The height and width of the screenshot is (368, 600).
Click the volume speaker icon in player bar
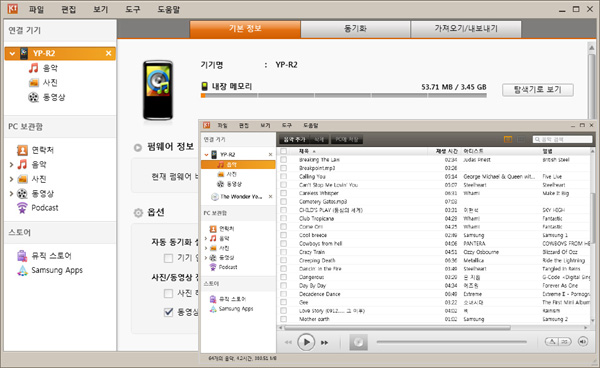583,342
